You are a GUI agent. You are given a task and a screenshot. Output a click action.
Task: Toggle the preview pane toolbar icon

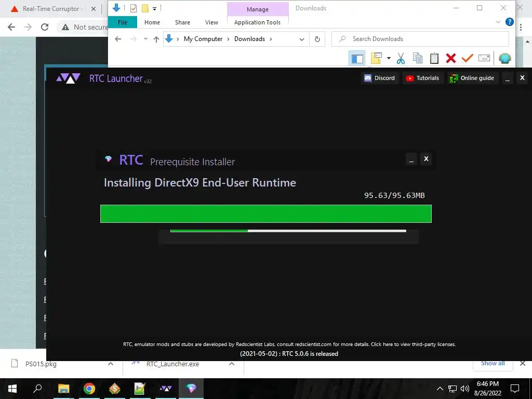pyautogui.click(x=357, y=59)
